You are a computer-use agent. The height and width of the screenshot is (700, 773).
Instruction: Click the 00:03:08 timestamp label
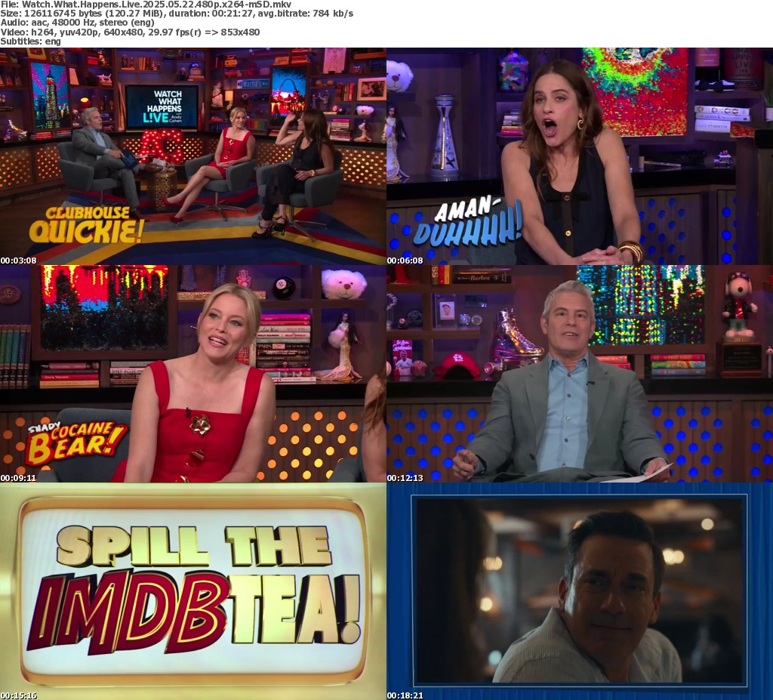pyautogui.click(x=18, y=261)
